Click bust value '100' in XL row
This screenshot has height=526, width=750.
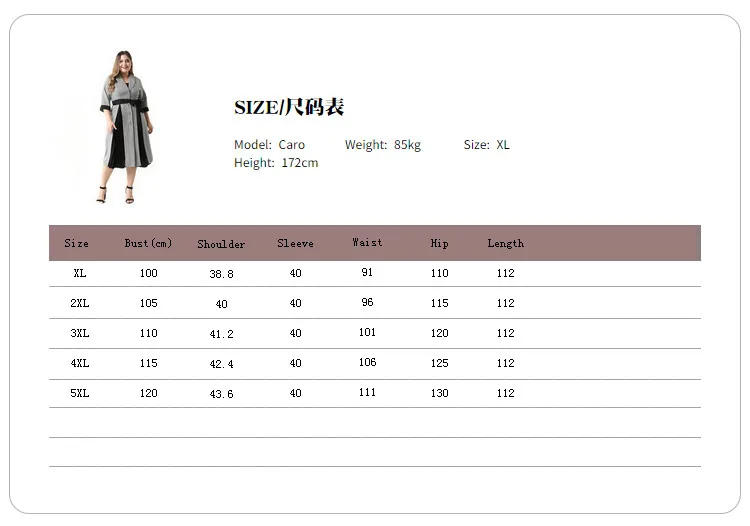pyautogui.click(x=149, y=274)
